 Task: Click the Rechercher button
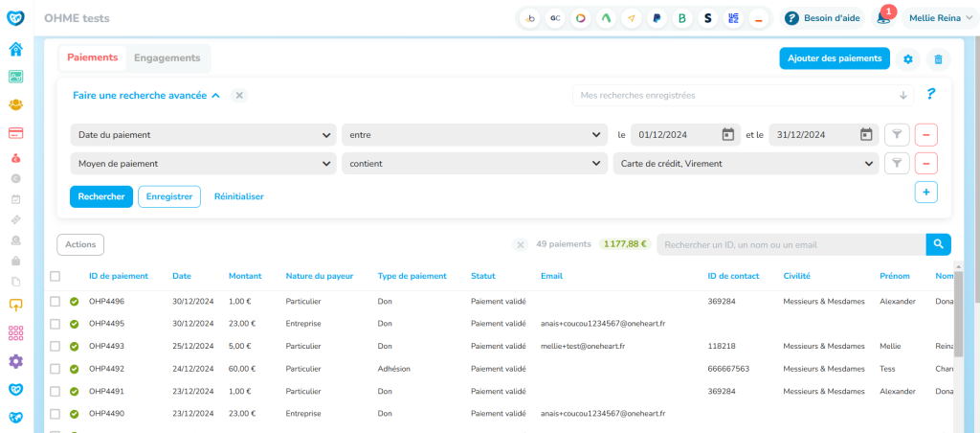coord(100,196)
